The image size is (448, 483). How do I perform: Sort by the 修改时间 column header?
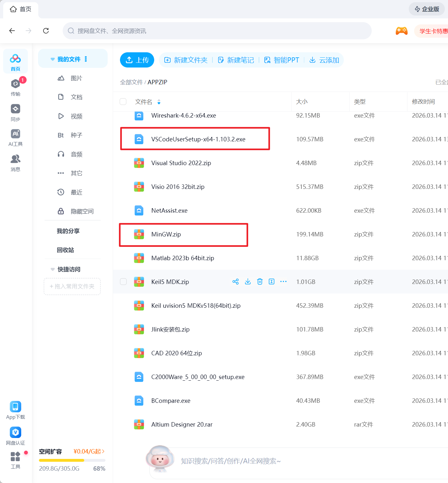pyautogui.click(x=423, y=102)
